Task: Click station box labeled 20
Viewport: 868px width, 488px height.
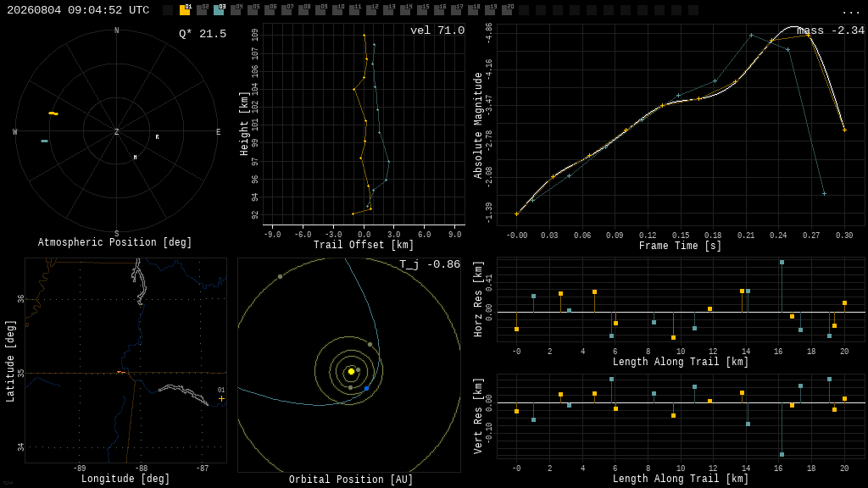Action: (x=507, y=10)
